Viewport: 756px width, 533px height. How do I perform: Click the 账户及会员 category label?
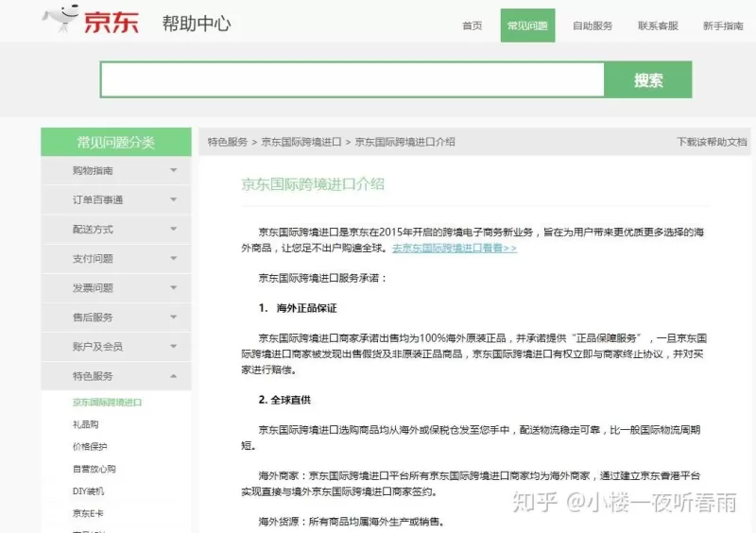pyautogui.click(x=97, y=346)
